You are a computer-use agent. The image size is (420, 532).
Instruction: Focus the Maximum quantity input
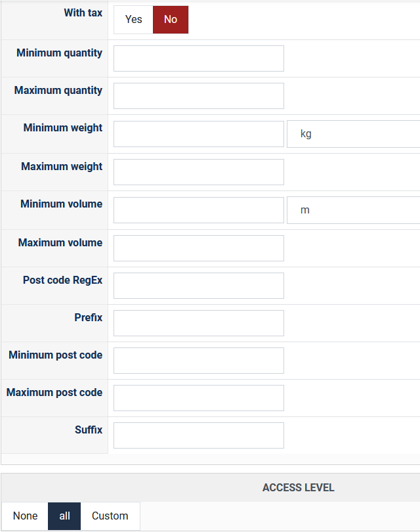coord(198,96)
